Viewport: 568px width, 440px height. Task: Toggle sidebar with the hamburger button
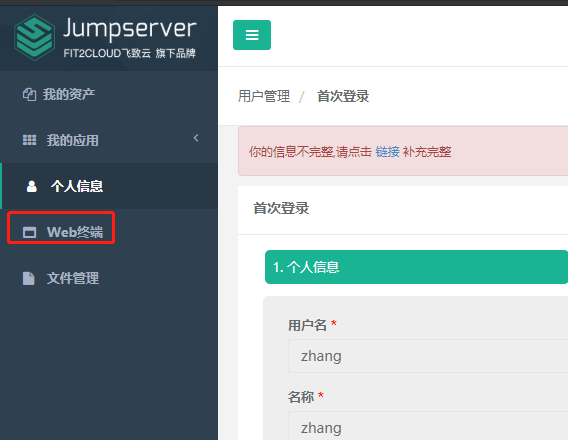tap(252, 35)
